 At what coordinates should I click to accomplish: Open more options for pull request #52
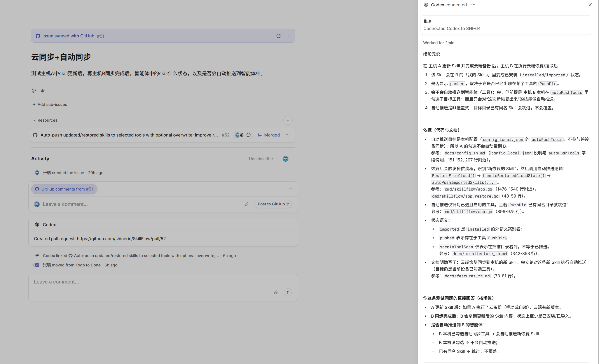coord(288,135)
